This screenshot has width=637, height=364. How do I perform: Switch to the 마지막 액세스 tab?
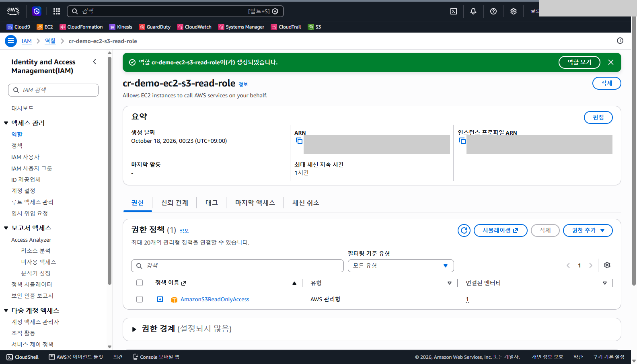(x=255, y=203)
